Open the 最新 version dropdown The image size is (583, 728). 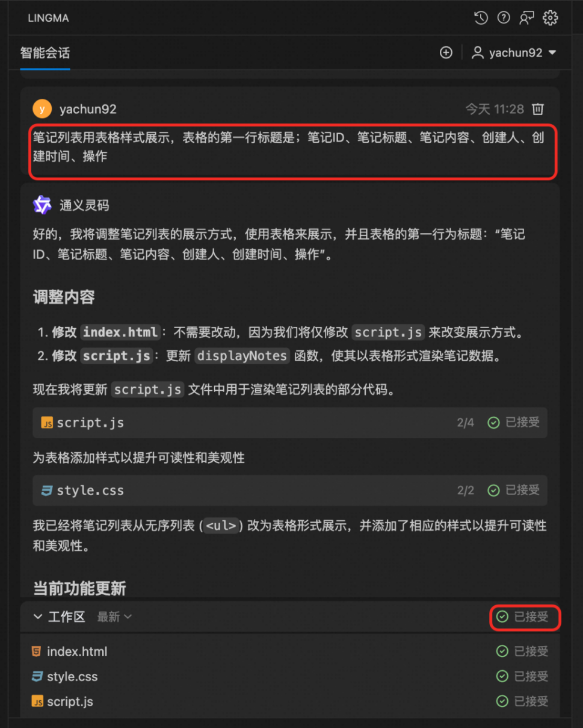tap(114, 617)
